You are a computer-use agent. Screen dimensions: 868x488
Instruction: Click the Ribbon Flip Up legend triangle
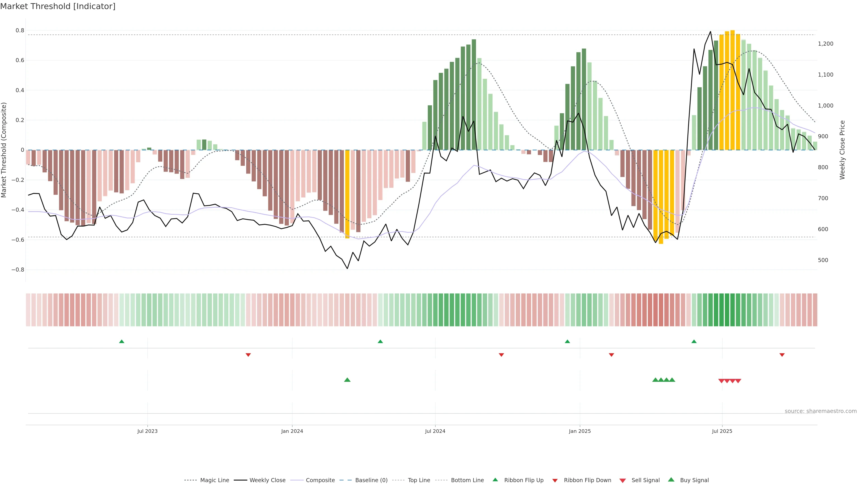pos(495,480)
